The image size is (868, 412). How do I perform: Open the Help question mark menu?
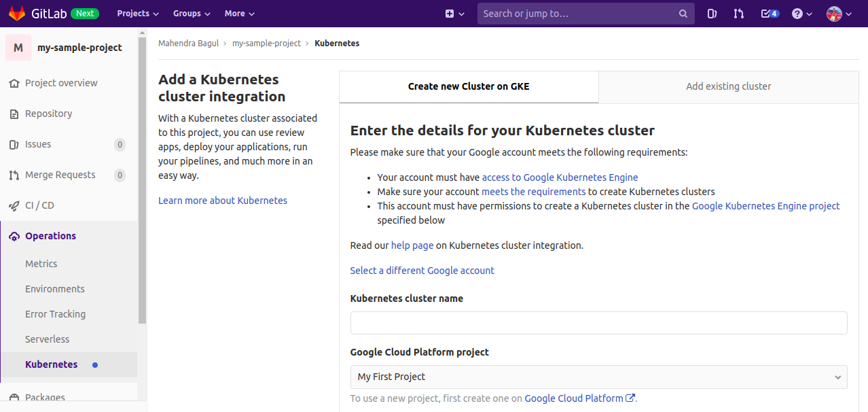tap(802, 14)
